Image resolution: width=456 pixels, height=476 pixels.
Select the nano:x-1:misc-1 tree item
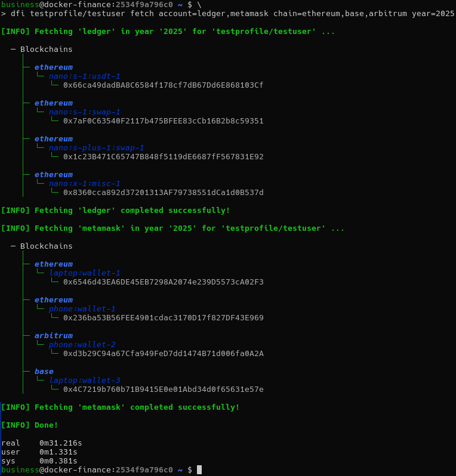tap(84, 184)
